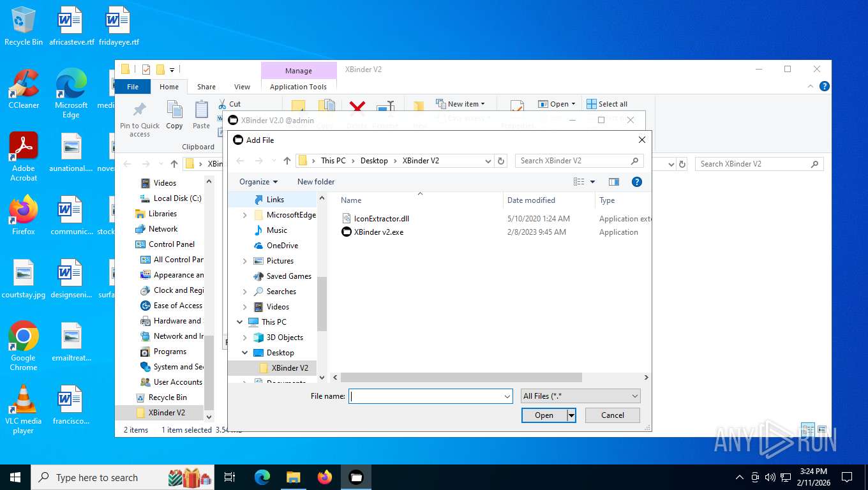Select Music in dialog navigation tree
This screenshot has width=868, height=490.
pyautogui.click(x=277, y=230)
